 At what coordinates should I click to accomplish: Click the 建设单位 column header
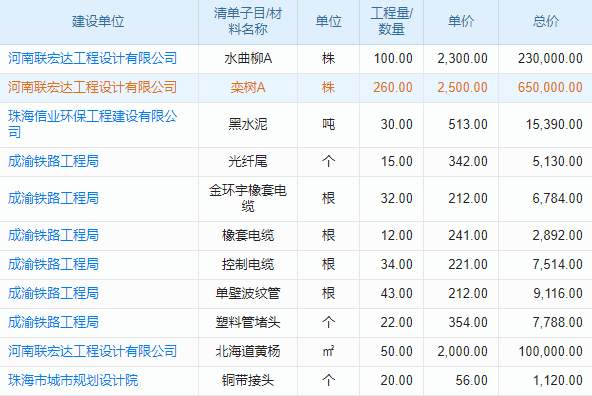[x=98, y=22]
